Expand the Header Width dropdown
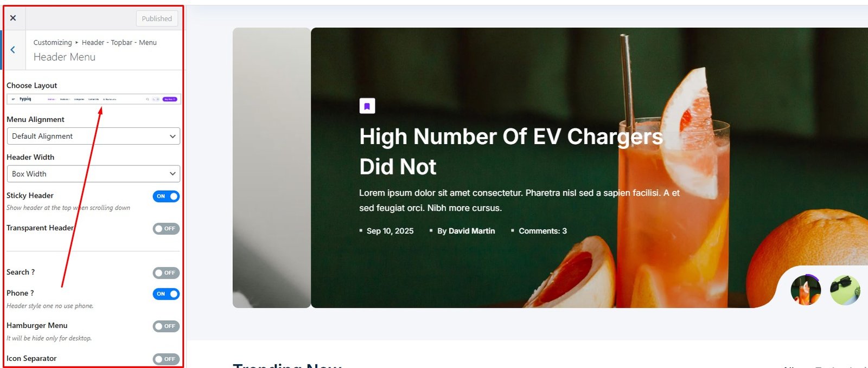The height and width of the screenshot is (368, 868). pyautogui.click(x=93, y=174)
